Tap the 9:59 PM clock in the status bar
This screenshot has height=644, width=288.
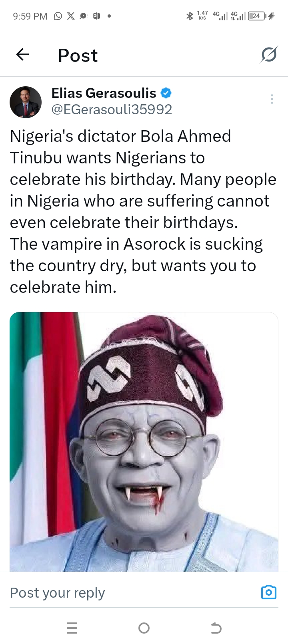click(30, 16)
